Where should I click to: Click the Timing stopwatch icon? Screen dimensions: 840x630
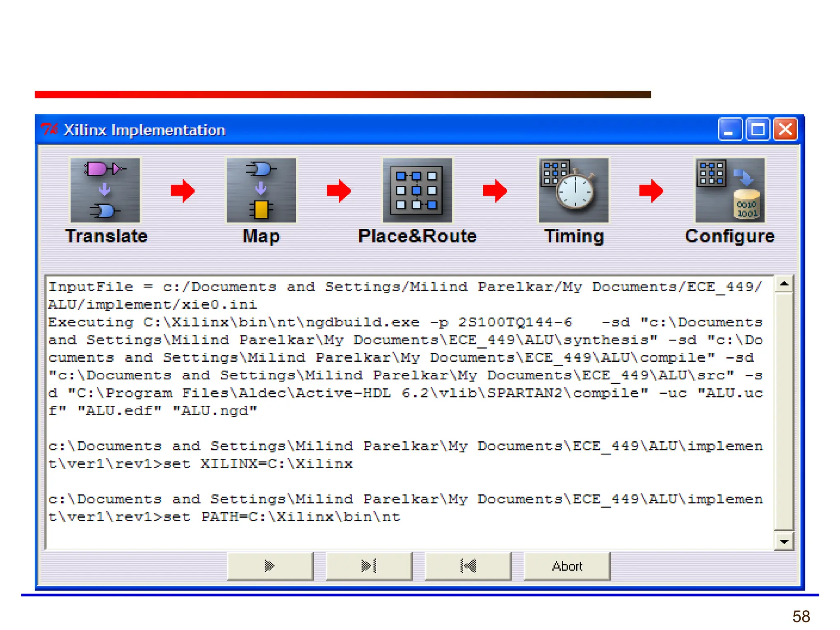point(573,190)
